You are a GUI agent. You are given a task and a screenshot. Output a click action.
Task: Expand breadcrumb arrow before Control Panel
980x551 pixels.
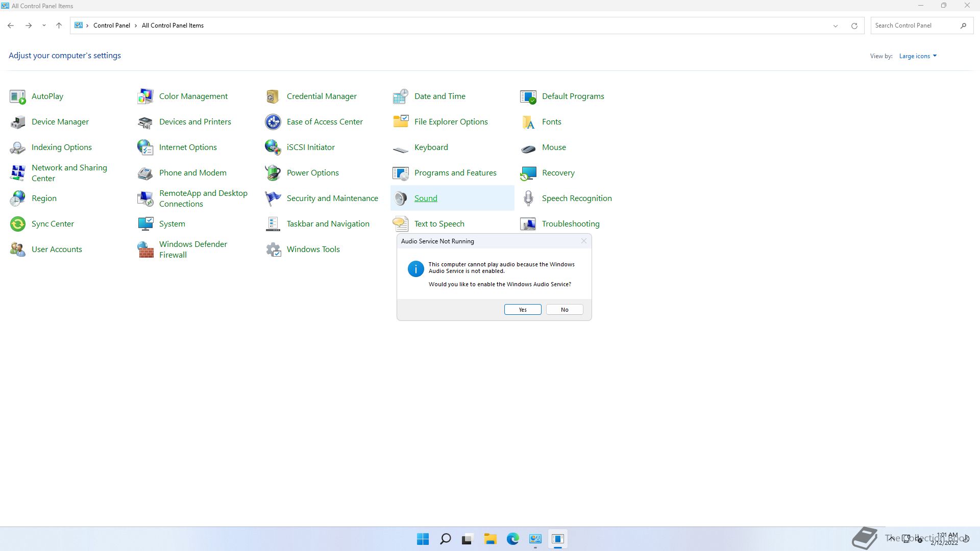click(x=87, y=26)
